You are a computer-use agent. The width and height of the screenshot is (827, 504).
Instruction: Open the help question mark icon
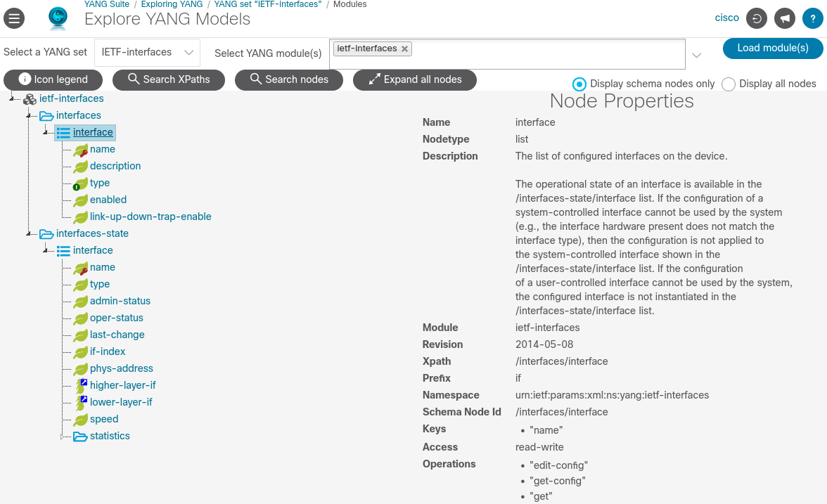pos(813,18)
